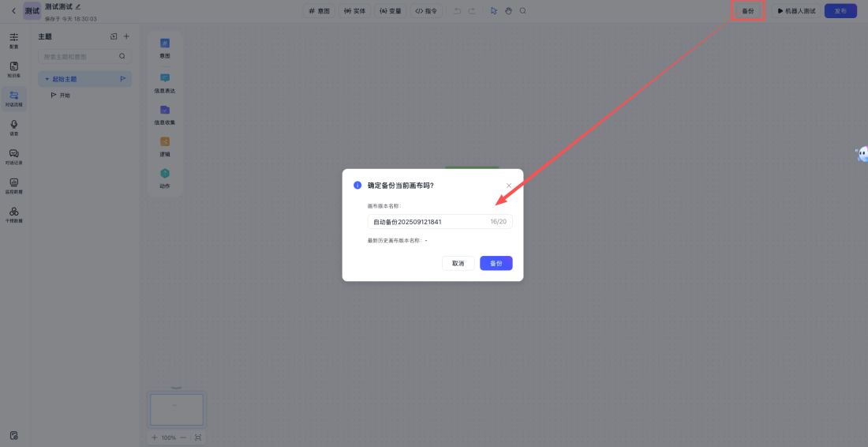This screenshot has height=447, width=868.
Task: Zoom out with the minus control
Action: click(183, 438)
